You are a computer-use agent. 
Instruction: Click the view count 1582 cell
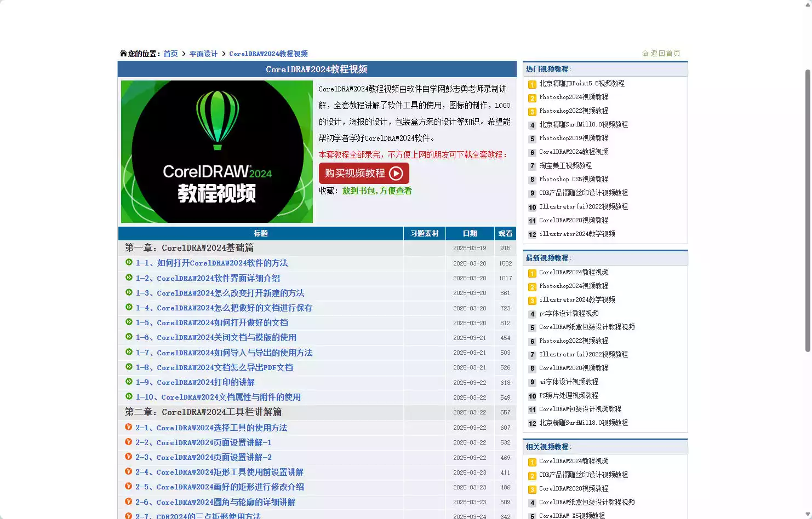click(505, 263)
